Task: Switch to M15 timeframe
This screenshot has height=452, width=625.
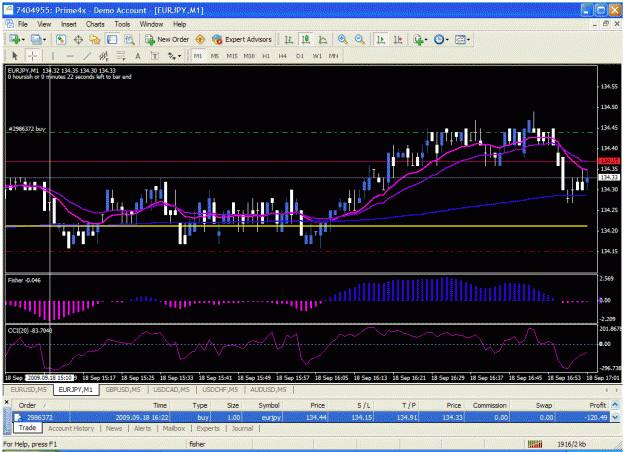Action: (232, 56)
